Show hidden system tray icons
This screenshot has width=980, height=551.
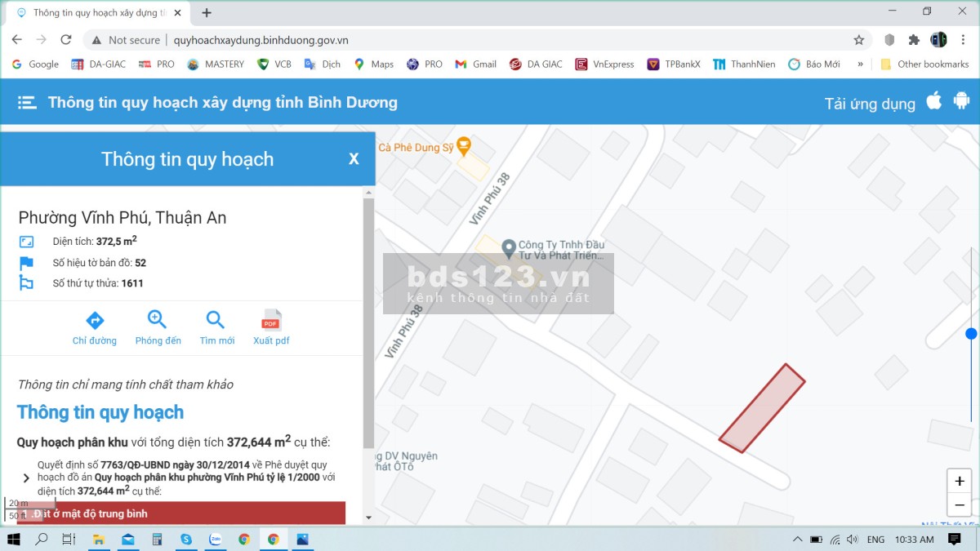tap(797, 539)
